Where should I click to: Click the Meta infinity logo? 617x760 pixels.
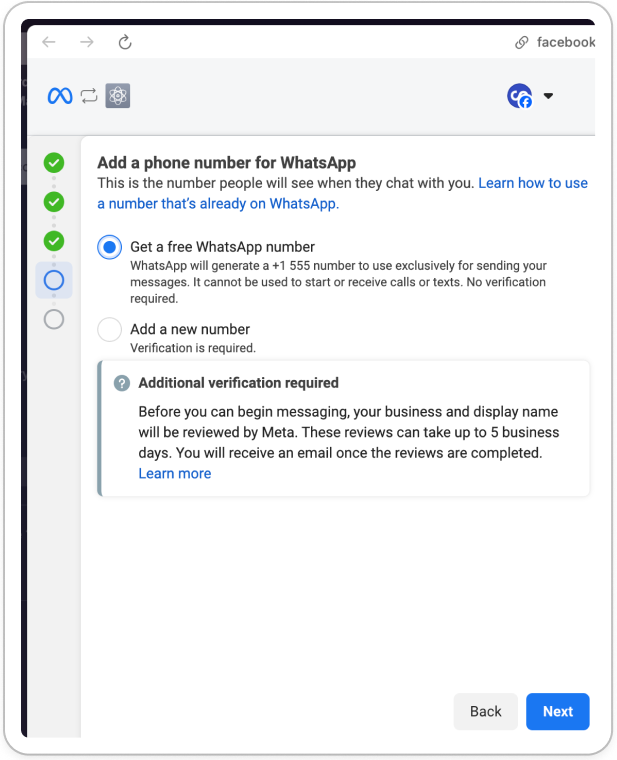(60, 96)
